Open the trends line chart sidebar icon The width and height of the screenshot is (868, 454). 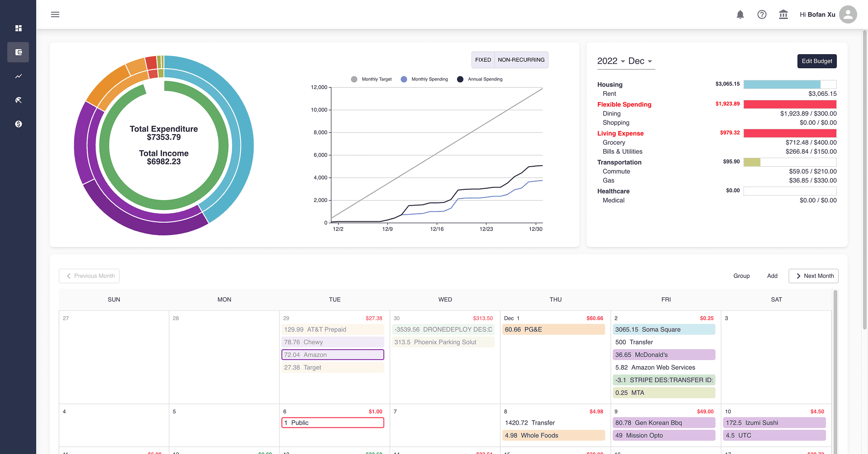pyautogui.click(x=19, y=76)
